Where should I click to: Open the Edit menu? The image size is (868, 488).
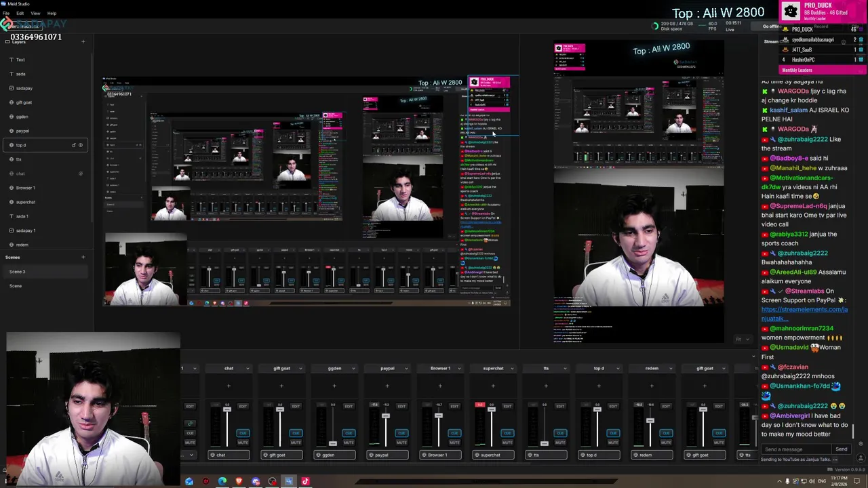point(20,13)
